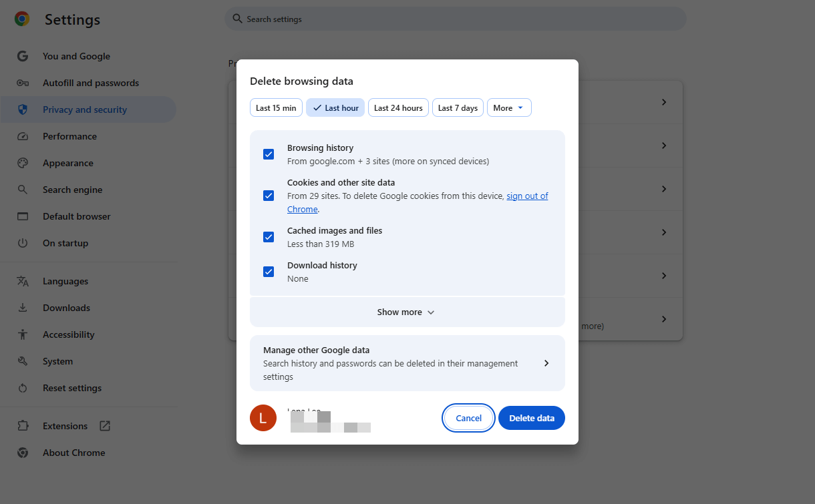This screenshot has width=815, height=504.
Task: Expand the Show more section
Action: coord(406,312)
